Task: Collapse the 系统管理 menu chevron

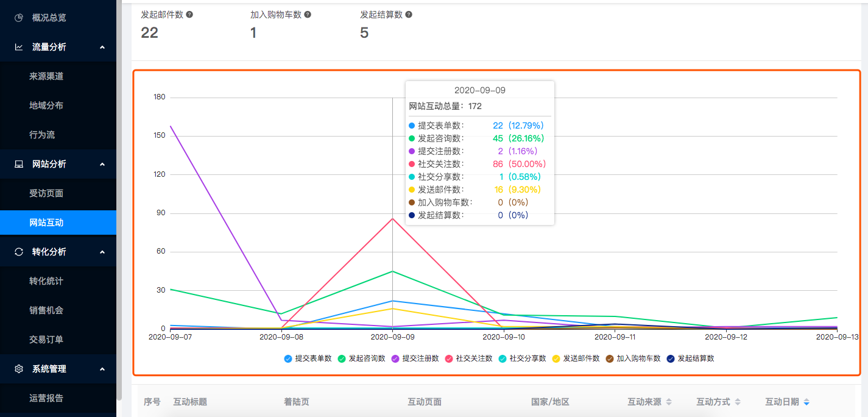Action: click(x=102, y=369)
